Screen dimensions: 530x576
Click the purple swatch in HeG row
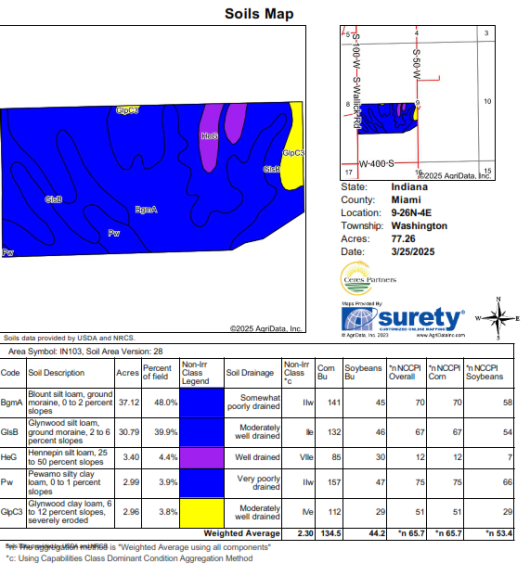[x=202, y=457]
